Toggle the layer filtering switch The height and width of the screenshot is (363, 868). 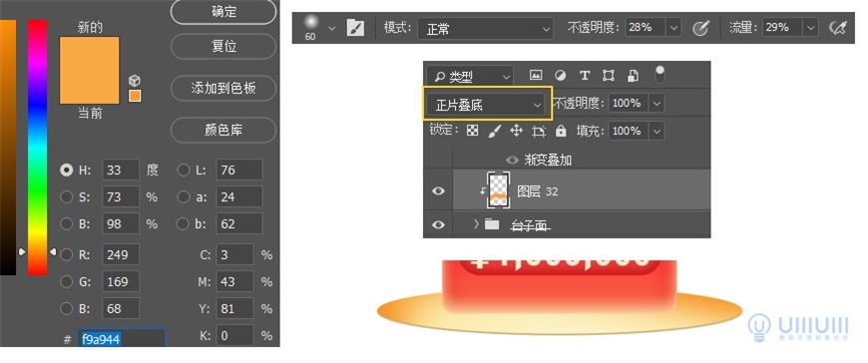coord(659,74)
